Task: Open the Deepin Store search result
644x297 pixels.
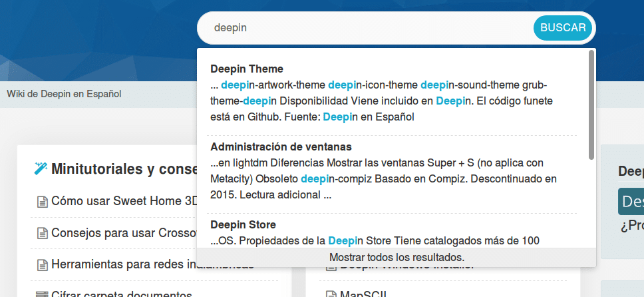Action: click(x=243, y=224)
